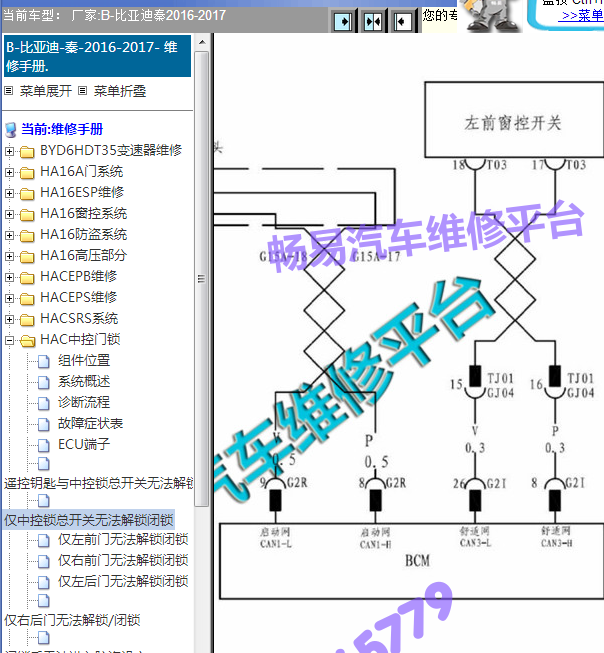This screenshot has width=604, height=653.
Task: Open the ECU端子 page
Action: pyautogui.click(x=84, y=444)
